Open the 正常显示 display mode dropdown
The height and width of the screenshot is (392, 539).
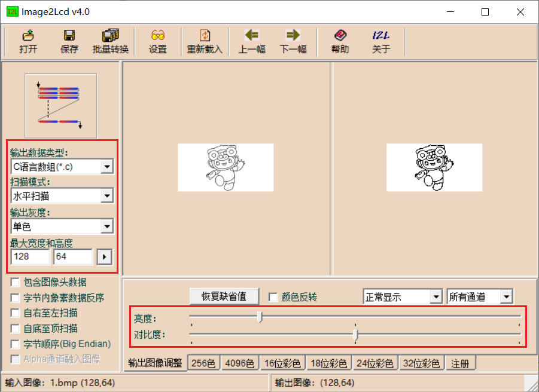point(436,297)
